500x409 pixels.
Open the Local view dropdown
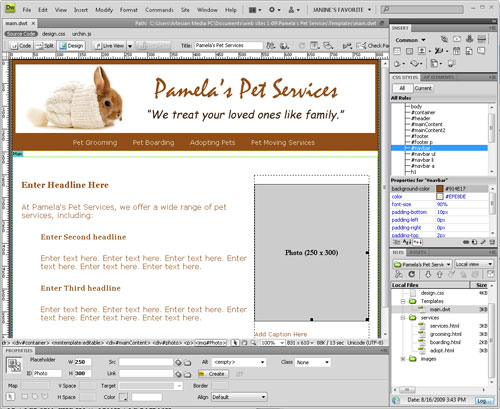pyautogui.click(x=474, y=264)
